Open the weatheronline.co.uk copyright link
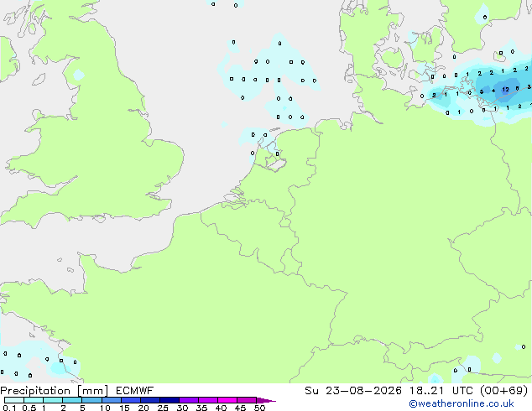Viewport: 532px width, 411px height. tap(462, 403)
